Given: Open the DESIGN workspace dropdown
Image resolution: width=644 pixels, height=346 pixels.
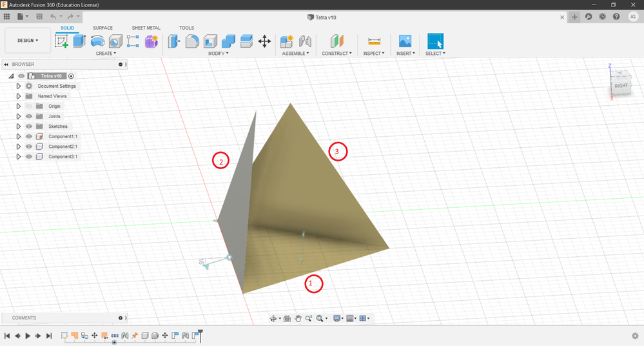Looking at the screenshot, I should pos(28,40).
